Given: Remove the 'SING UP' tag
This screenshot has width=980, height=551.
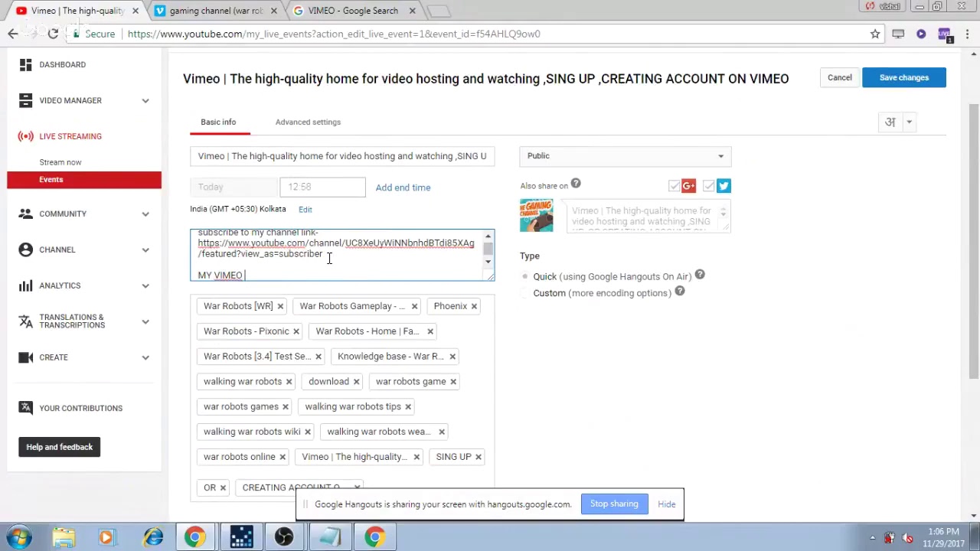Looking at the screenshot, I should pos(478,457).
